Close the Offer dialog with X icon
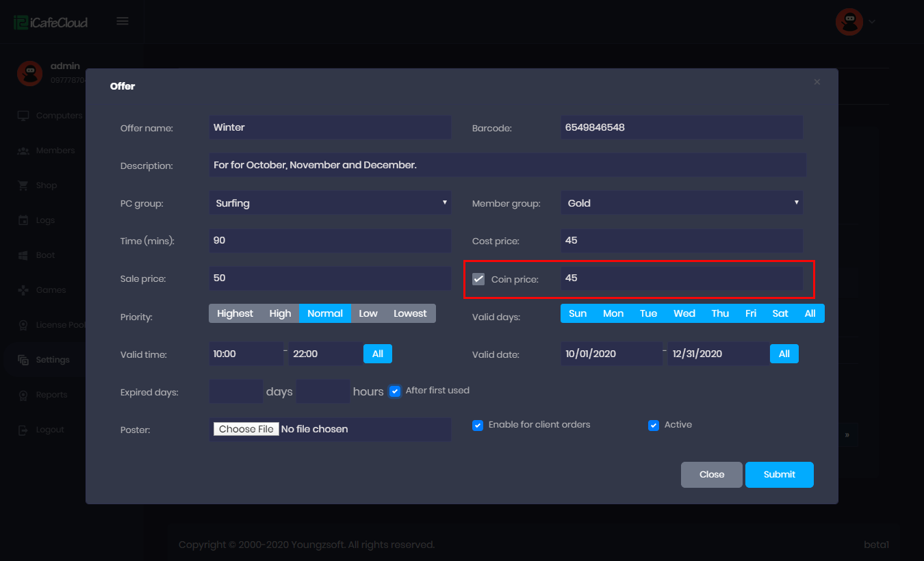Image resolution: width=924 pixels, height=561 pixels. [x=817, y=82]
